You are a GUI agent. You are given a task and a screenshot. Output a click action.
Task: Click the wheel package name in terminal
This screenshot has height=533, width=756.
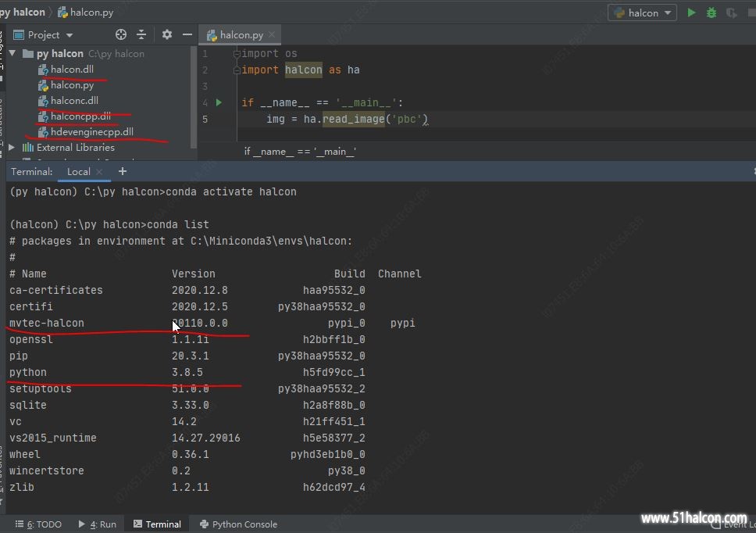[x=24, y=454]
